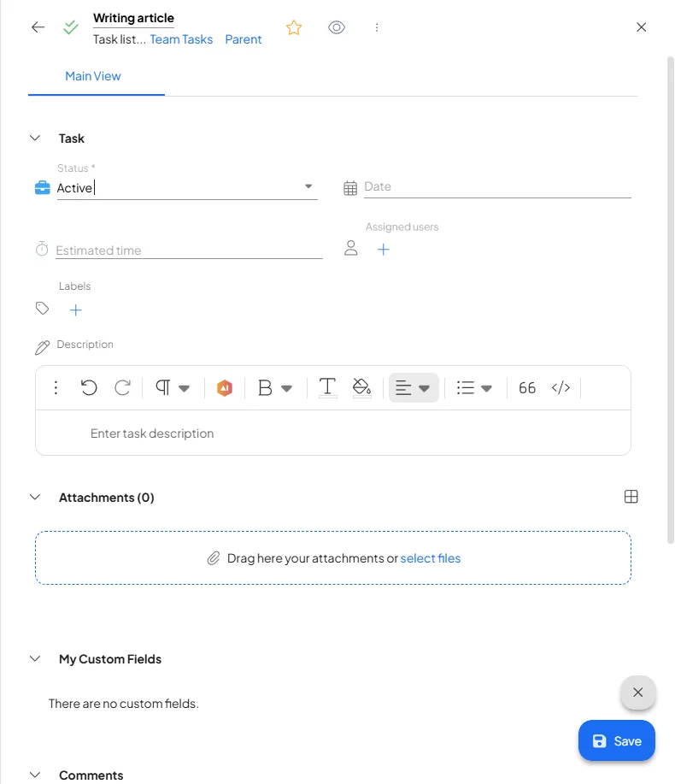Click the Date input field
The width and height of the screenshot is (675, 784).
tap(497, 186)
